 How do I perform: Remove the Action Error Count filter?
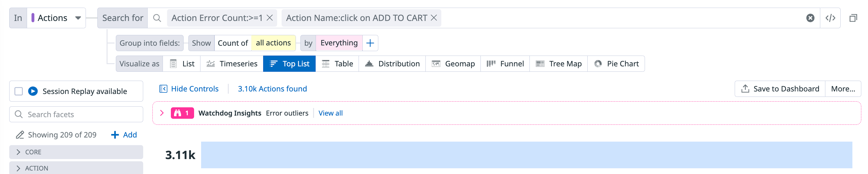[x=269, y=18]
